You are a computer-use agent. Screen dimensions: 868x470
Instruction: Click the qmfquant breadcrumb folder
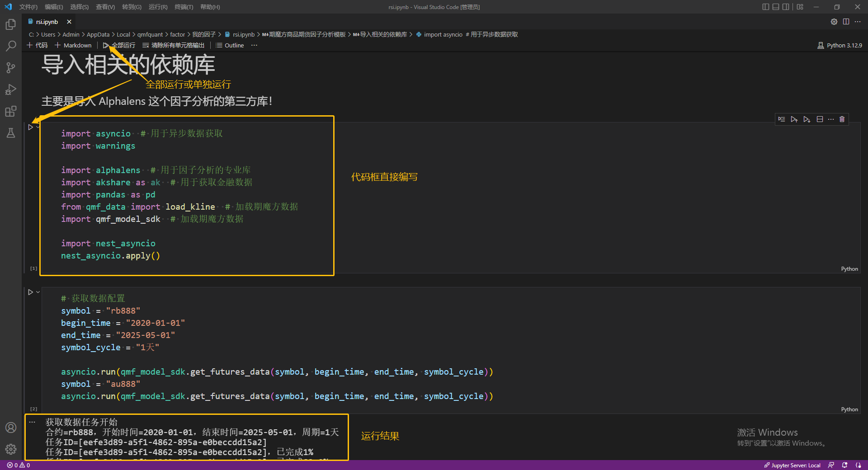[150, 34]
